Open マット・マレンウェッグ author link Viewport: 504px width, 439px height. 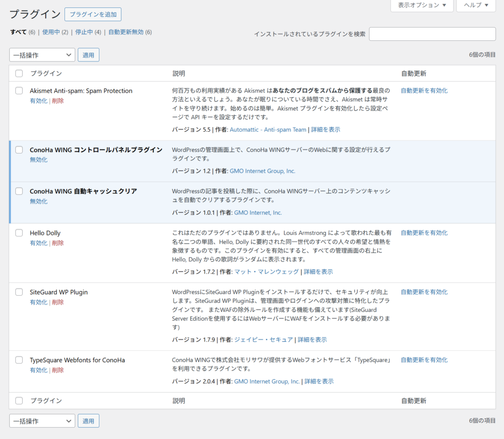click(266, 272)
